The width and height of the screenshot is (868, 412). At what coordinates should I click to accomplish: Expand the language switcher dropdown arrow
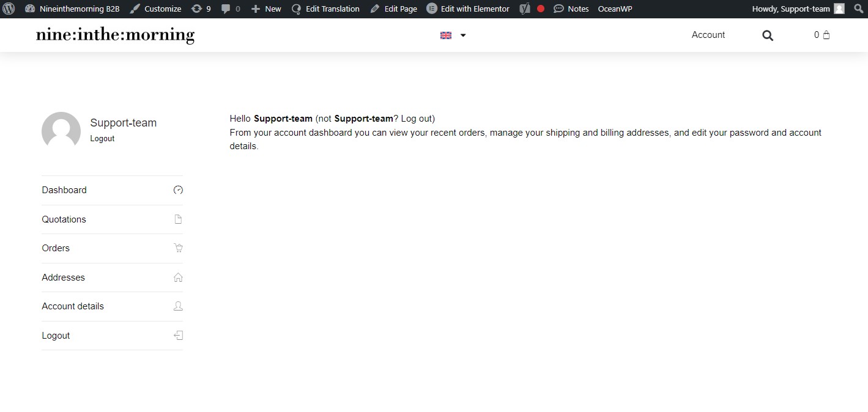tap(463, 35)
